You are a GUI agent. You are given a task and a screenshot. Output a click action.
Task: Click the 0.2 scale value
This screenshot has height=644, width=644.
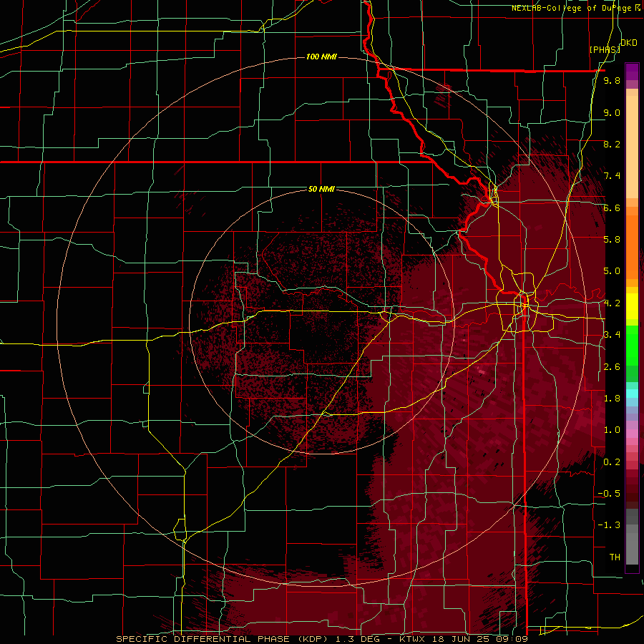pos(612,462)
